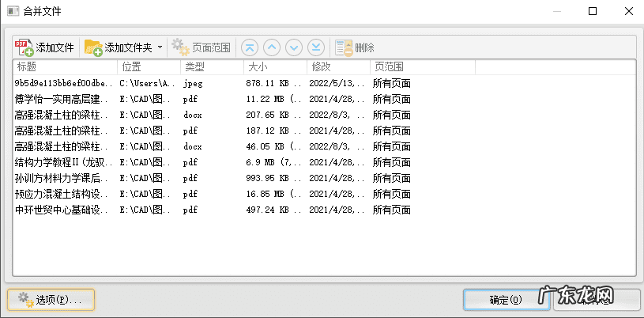The width and height of the screenshot is (644, 318).
Task: Click the move-to-bottom arrow icon
Action: pos(316,47)
